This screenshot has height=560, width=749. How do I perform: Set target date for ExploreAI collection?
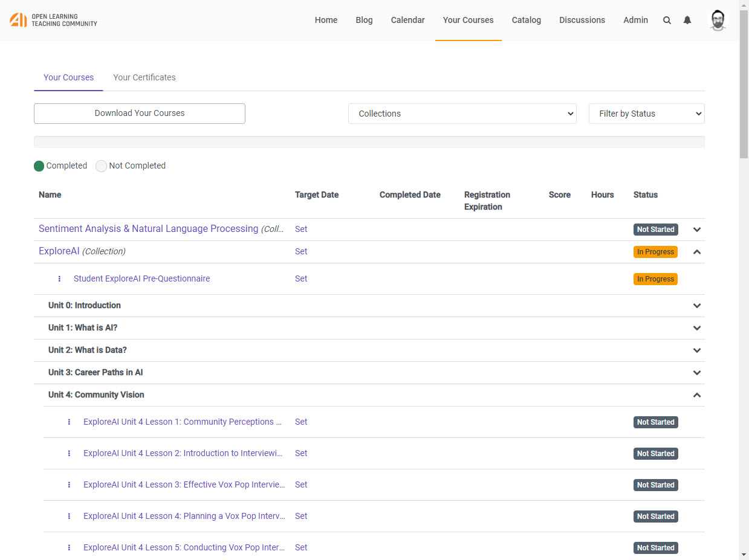tap(301, 251)
